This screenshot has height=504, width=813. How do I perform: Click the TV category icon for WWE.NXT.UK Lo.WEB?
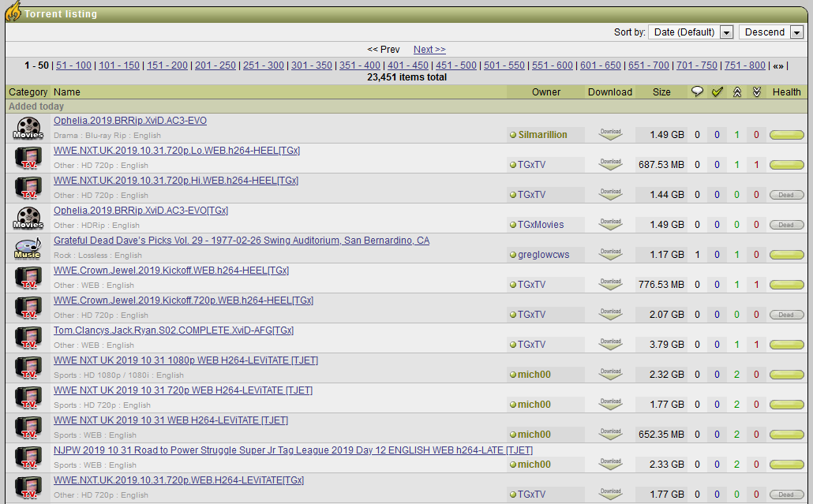(x=28, y=158)
